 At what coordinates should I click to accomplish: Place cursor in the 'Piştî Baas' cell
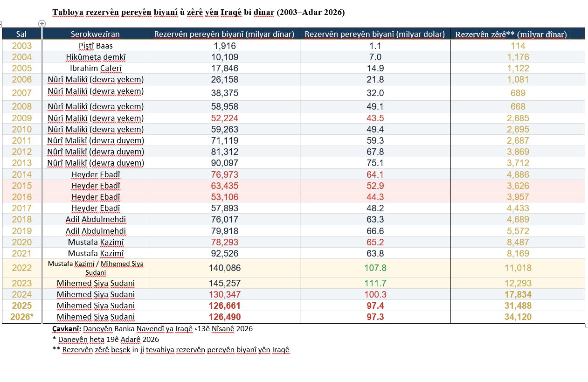[96, 46]
